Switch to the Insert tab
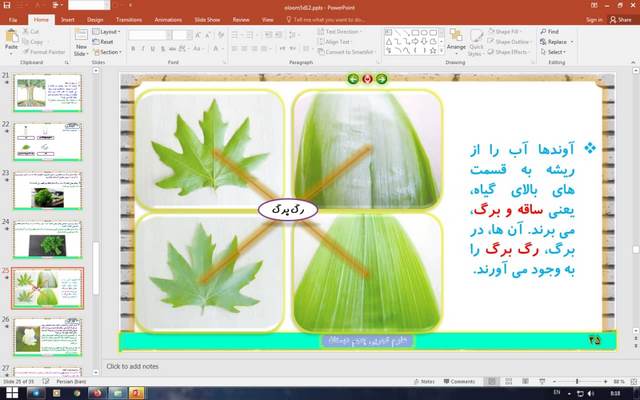Screen dimensions: 640x400 68,20
